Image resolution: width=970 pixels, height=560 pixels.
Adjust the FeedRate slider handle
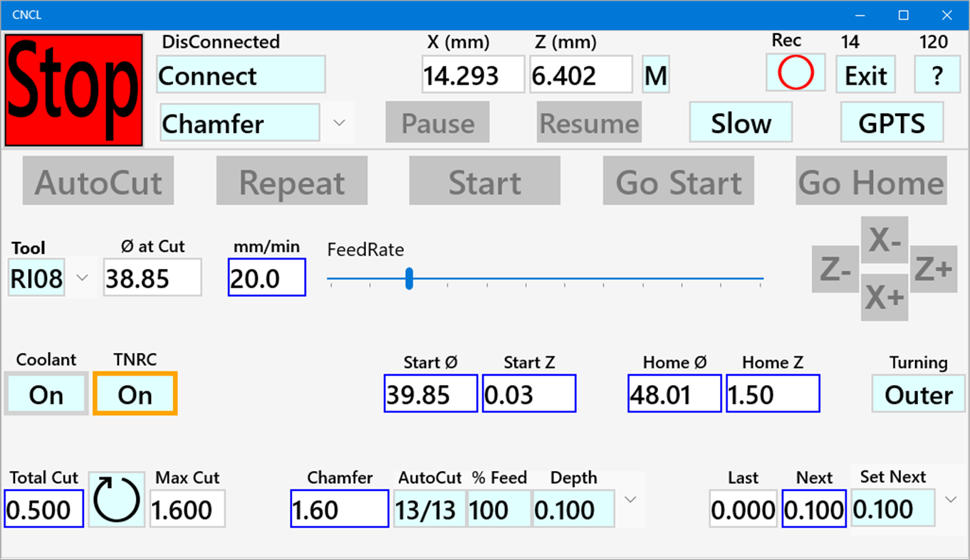pyautogui.click(x=410, y=280)
